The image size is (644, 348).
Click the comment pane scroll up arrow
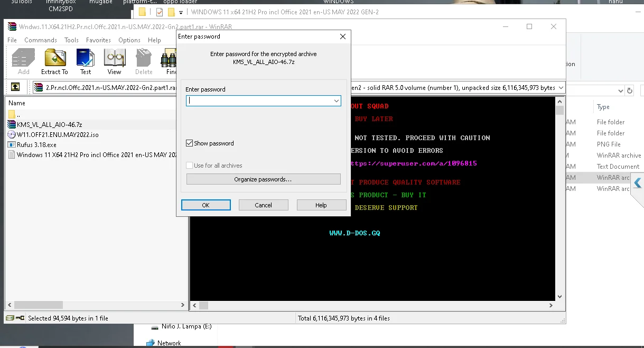(559, 102)
